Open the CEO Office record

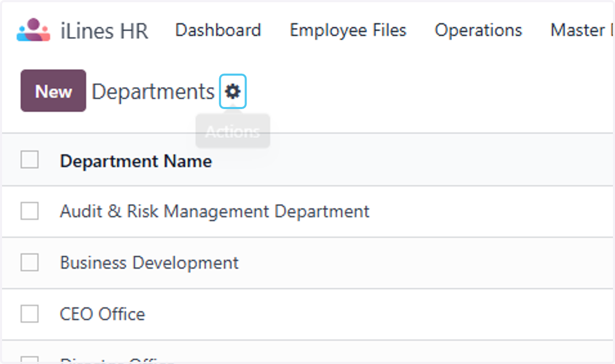click(x=102, y=314)
